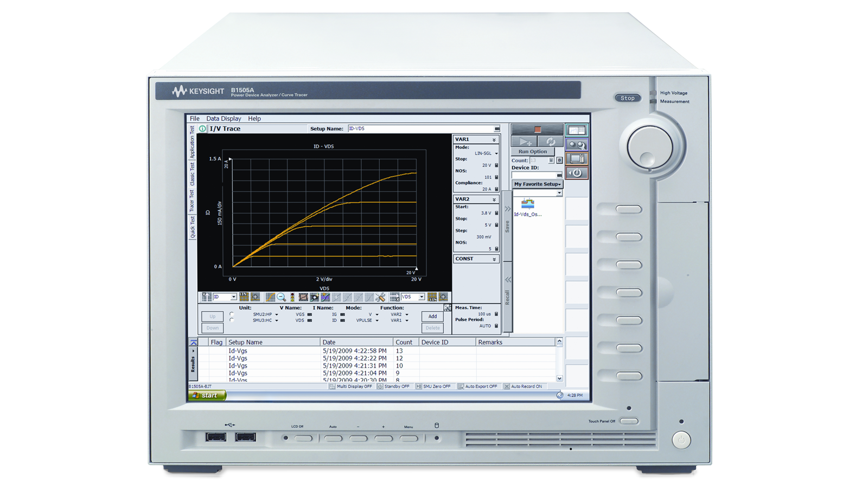Click the repeat measurement cycle icon
The width and height of the screenshot is (868, 488).
pyautogui.click(x=550, y=142)
